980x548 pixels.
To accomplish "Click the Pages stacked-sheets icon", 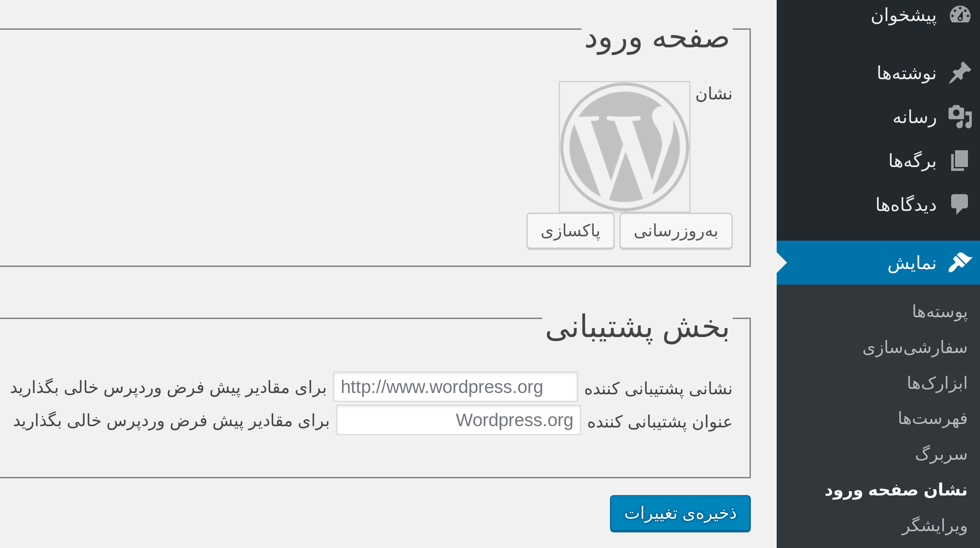I will pyautogui.click(x=960, y=161).
